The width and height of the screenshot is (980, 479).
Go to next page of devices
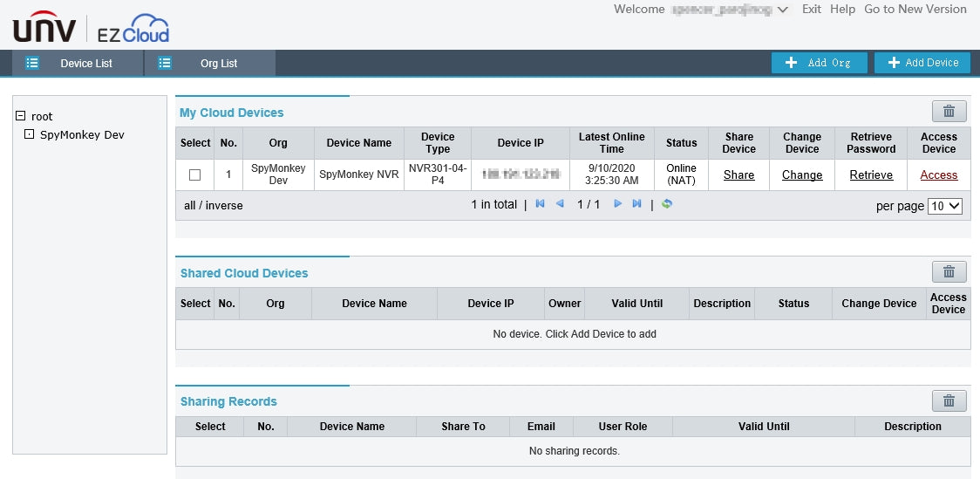pos(617,204)
